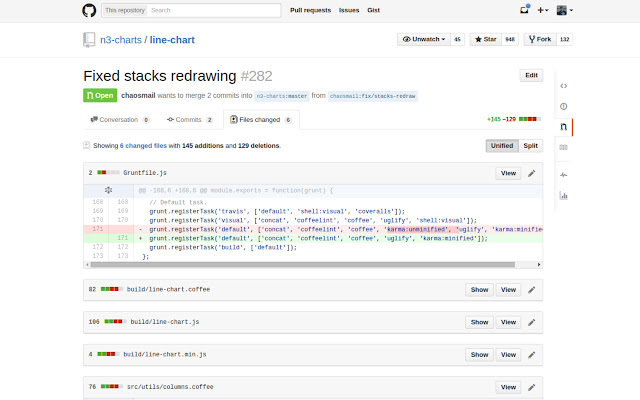The height and width of the screenshot is (400, 640).
Task: Click the green Open status badge
Action: coord(100,96)
